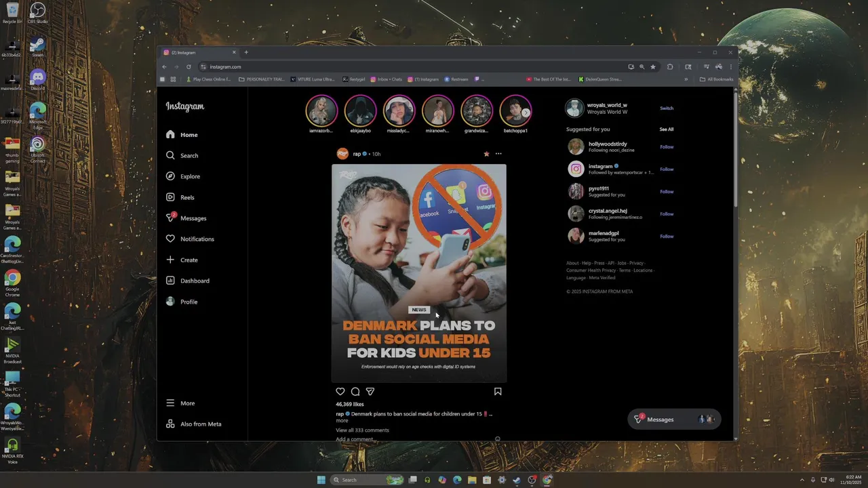
Task: Like the rap post with heart
Action: click(340, 391)
